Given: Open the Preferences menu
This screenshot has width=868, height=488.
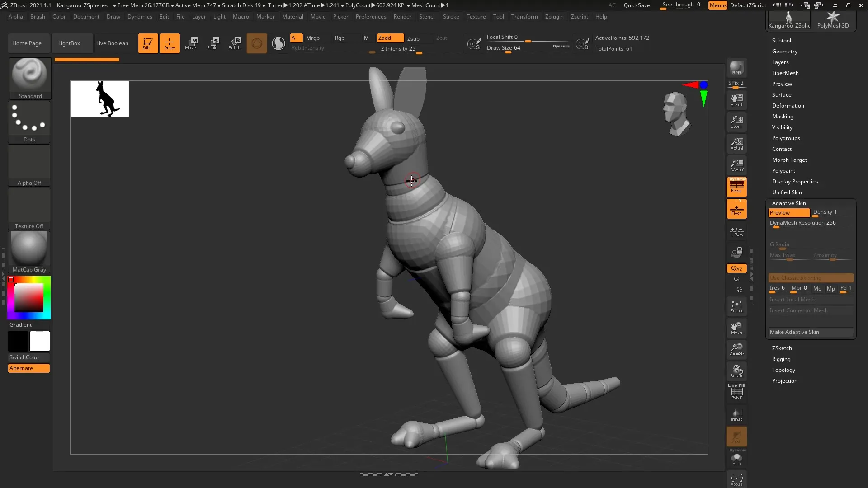Looking at the screenshot, I should (371, 17).
